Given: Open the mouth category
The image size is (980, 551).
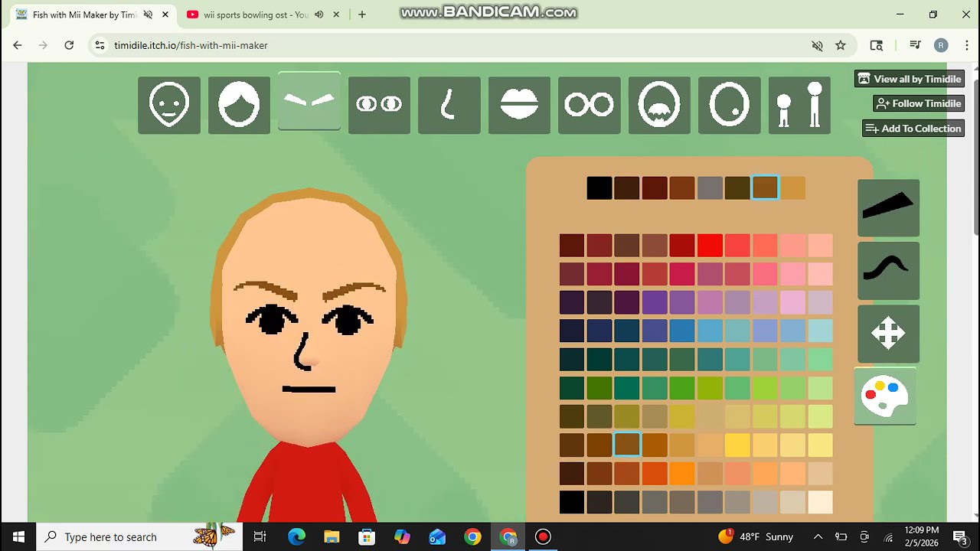Looking at the screenshot, I should 519,105.
